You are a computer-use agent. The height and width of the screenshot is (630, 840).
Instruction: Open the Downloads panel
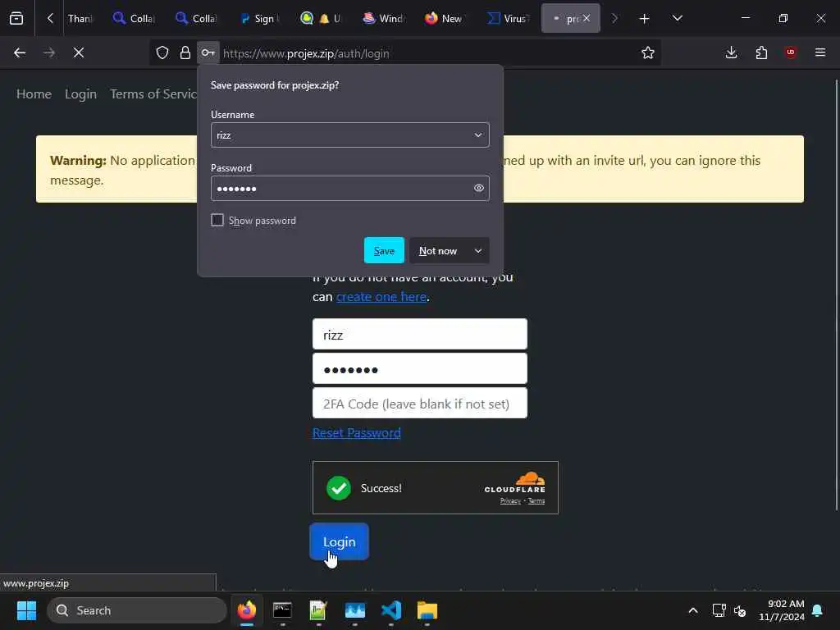731,52
